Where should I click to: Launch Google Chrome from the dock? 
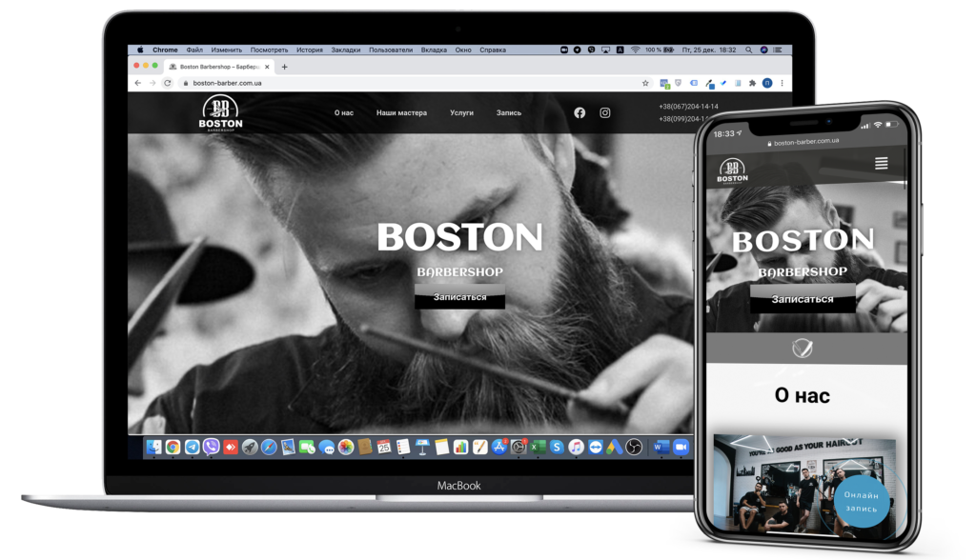tap(173, 447)
